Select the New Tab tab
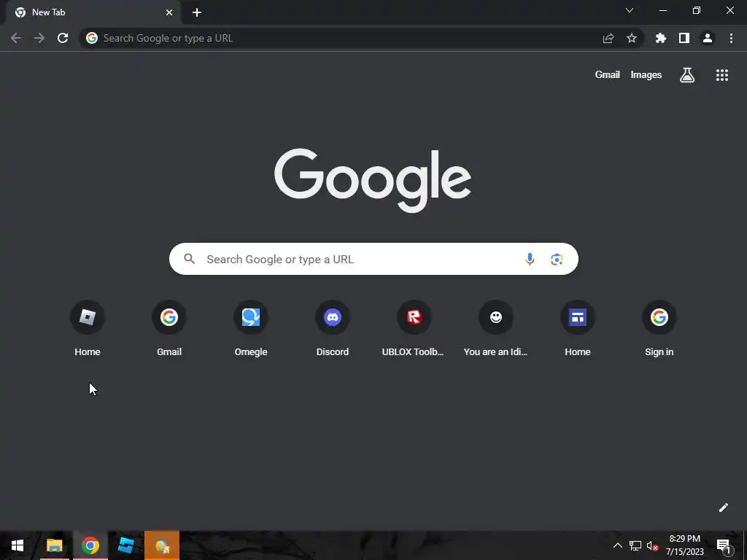 click(x=93, y=13)
